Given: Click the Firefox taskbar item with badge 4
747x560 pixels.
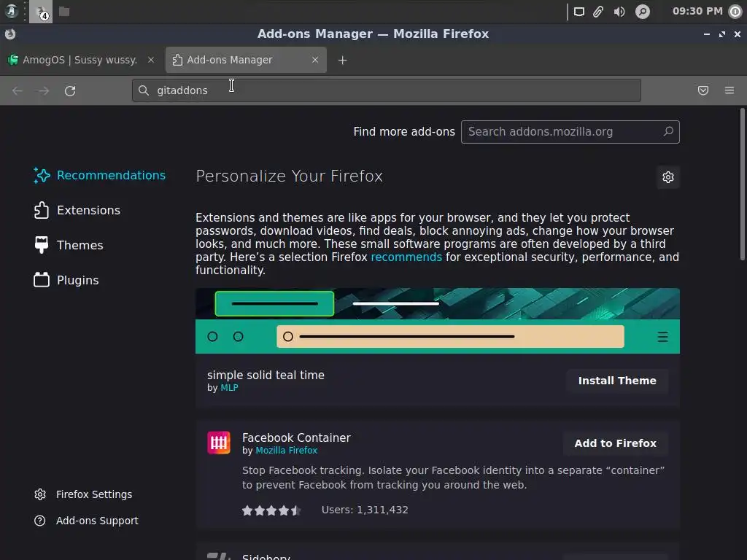Looking at the screenshot, I should click(x=41, y=12).
